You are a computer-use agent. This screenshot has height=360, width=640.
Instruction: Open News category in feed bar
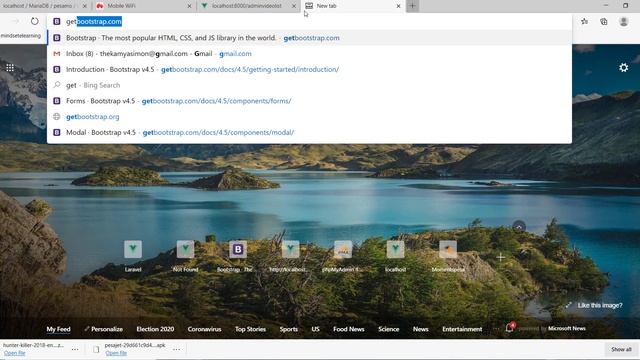click(420, 329)
